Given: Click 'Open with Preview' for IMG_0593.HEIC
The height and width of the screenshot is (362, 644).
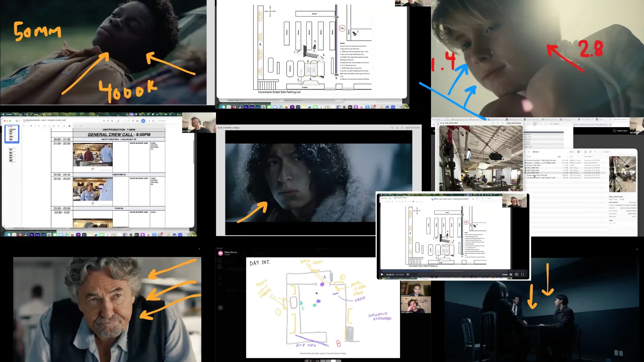Looking at the screenshot, I should pyautogui.click(x=514, y=123).
